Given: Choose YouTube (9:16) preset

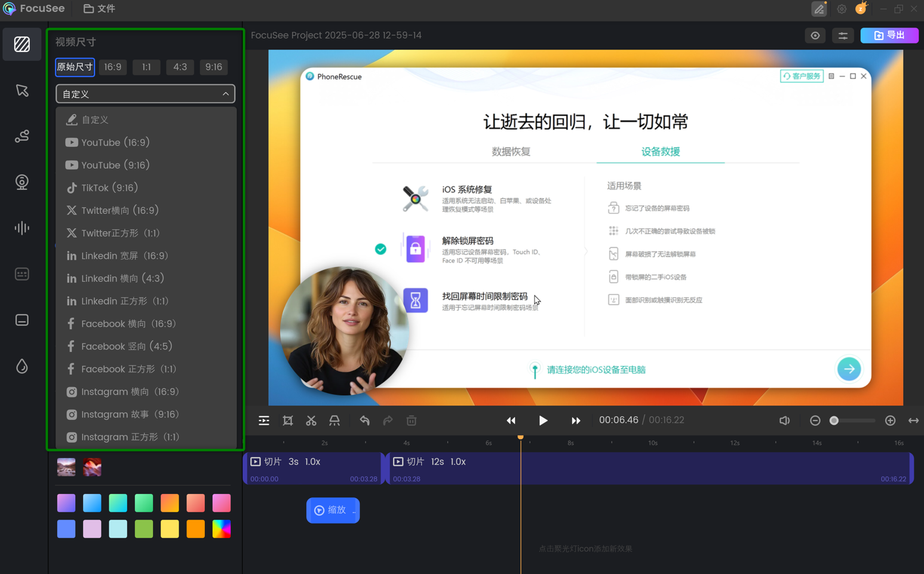Looking at the screenshot, I should click(x=146, y=165).
